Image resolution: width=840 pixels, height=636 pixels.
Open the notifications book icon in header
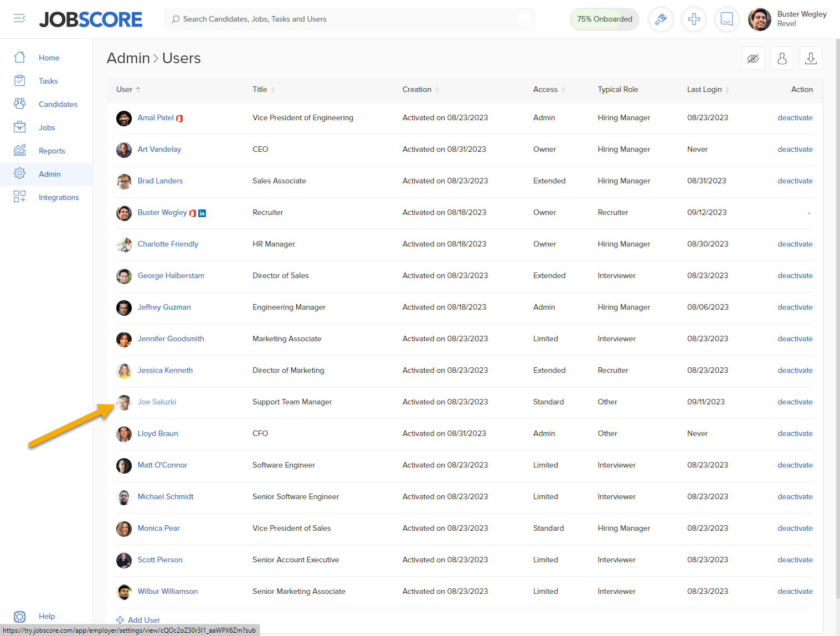pos(727,19)
